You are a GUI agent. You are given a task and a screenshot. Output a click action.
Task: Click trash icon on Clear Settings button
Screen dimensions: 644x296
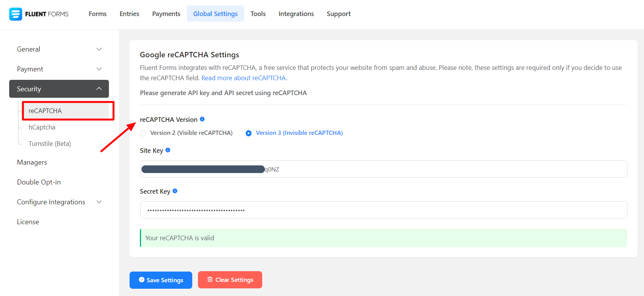[x=210, y=280]
